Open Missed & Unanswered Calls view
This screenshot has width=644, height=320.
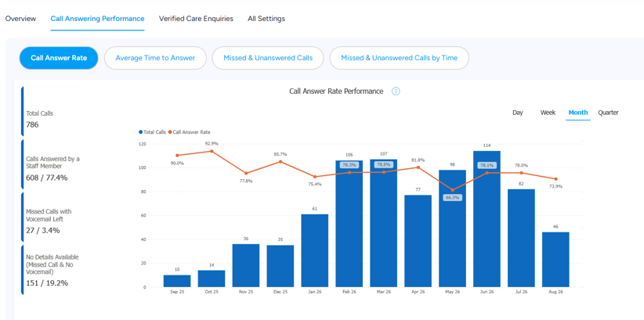(x=268, y=58)
